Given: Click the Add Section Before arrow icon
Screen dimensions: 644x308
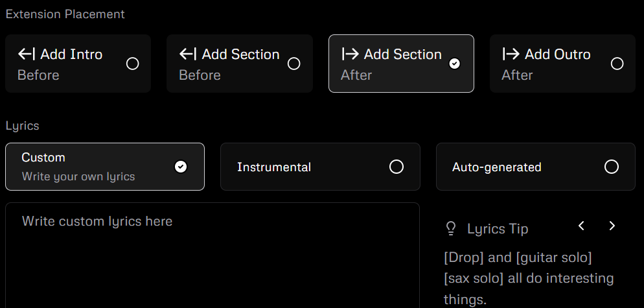Looking at the screenshot, I should tap(188, 54).
